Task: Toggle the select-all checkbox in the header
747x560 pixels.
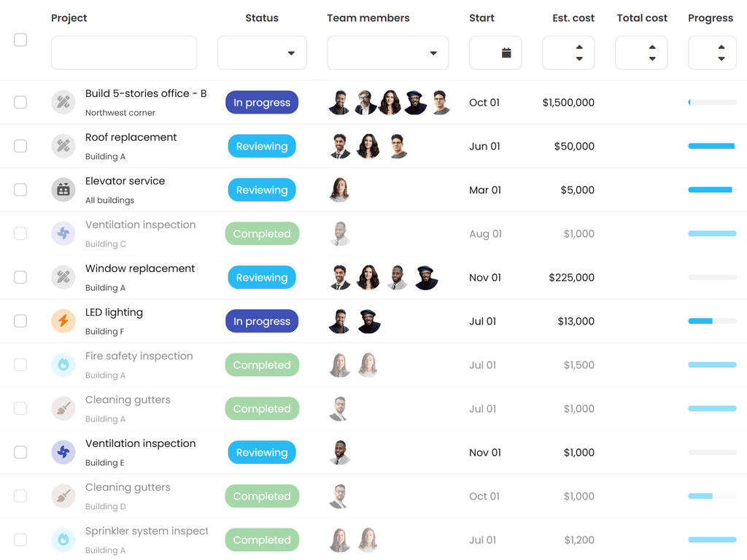Action: 20,40
